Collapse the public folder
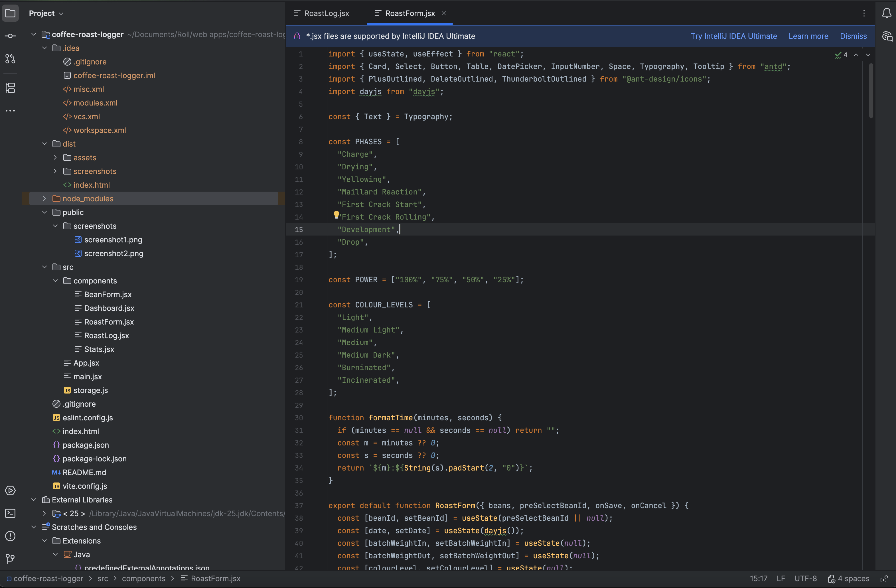The height and width of the screenshot is (588, 896). pyautogui.click(x=44, y=212)
